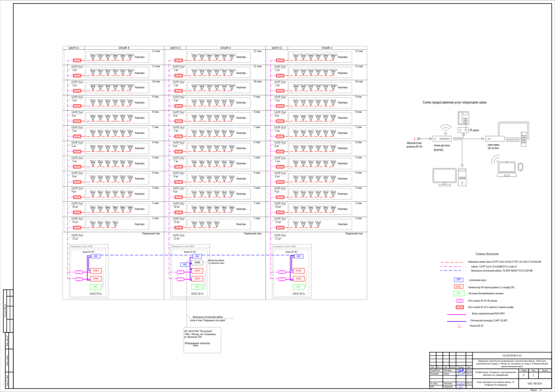Click the smartphone icon beside the laptop

click(x=520, y=167)
